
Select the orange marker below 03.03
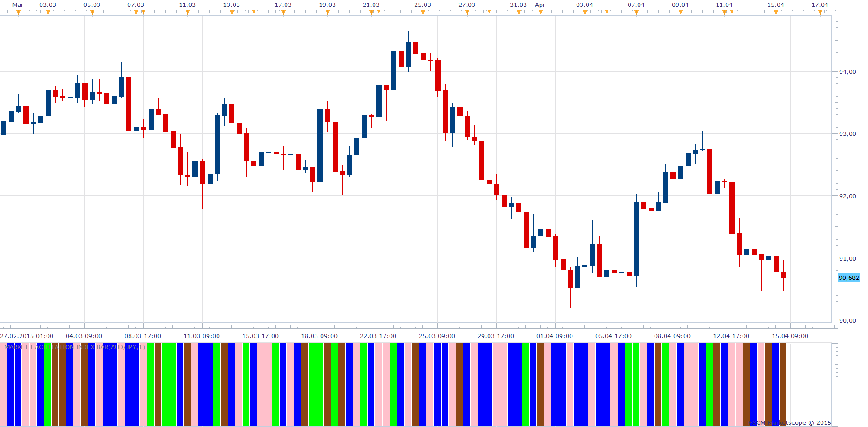click(48, 12)
